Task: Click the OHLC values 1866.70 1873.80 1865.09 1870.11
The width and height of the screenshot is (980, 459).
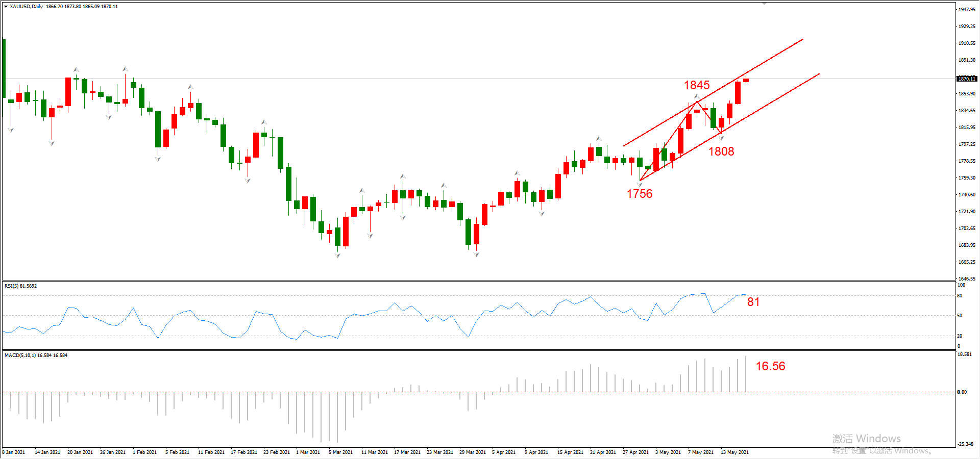Action: [x=82, y=7]
